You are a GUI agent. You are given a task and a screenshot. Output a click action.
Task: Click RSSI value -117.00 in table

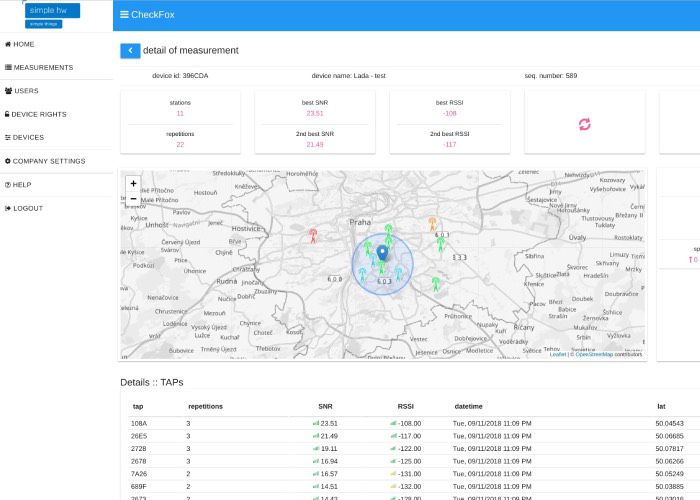click(x=409, y=436)
